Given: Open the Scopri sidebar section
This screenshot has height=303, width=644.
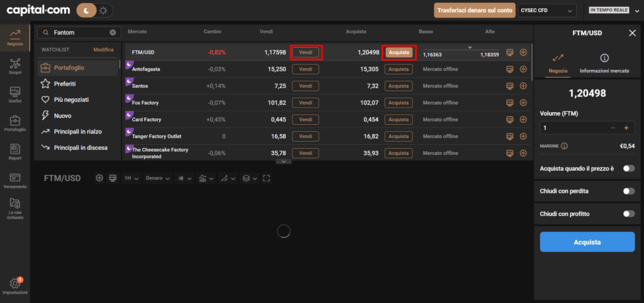Looking at the screenshot, I should click(x=15, y=66).
